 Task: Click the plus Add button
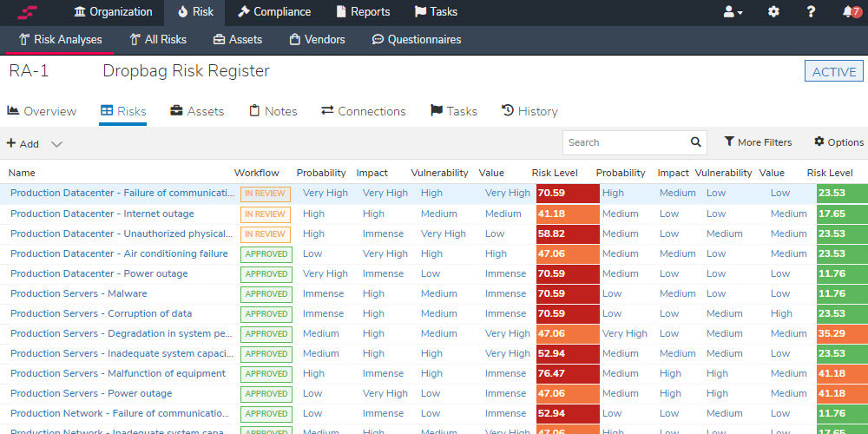(23, 144)
